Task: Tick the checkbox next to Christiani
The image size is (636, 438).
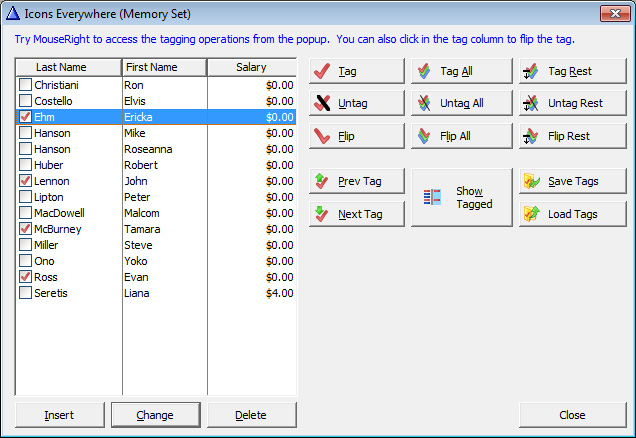Action: click(25, 85)
